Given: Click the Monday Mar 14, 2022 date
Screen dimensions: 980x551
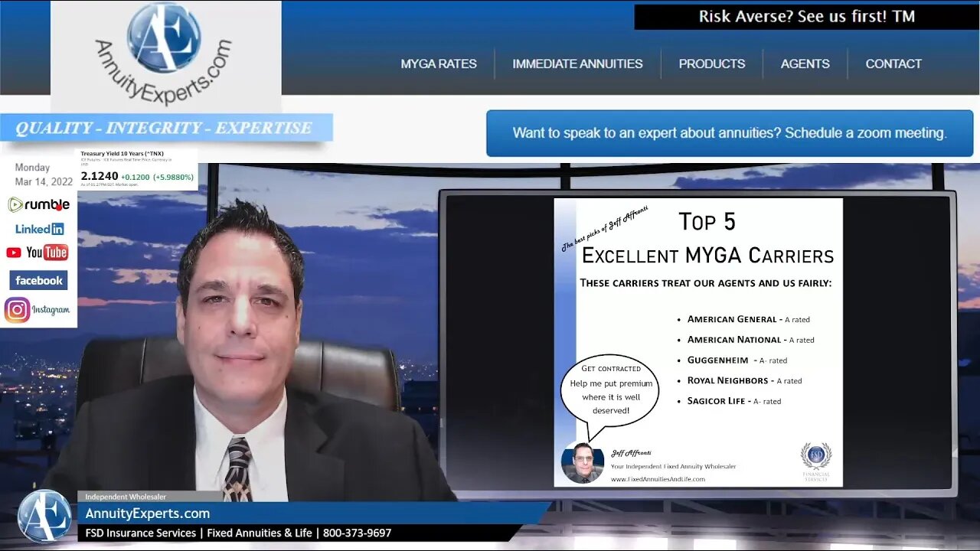Looking at the screenshot, I should (x=44, y=174).
